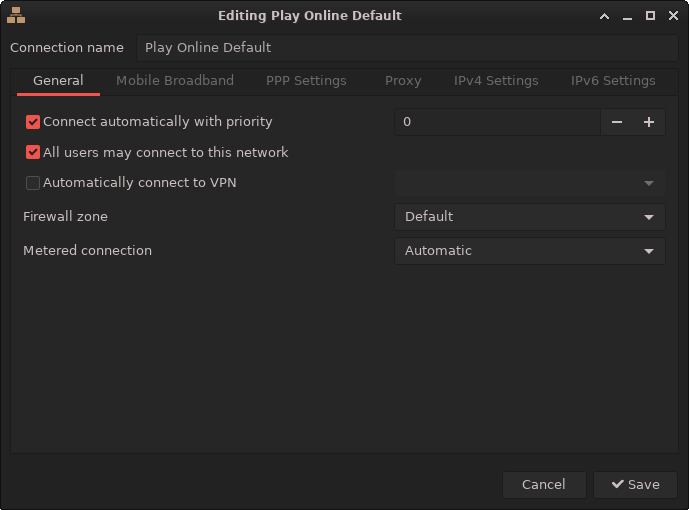Enable Automatically connect to VPN
This screenshot has width=689, height=510.
pyautogui.click(x=33, y=183)
